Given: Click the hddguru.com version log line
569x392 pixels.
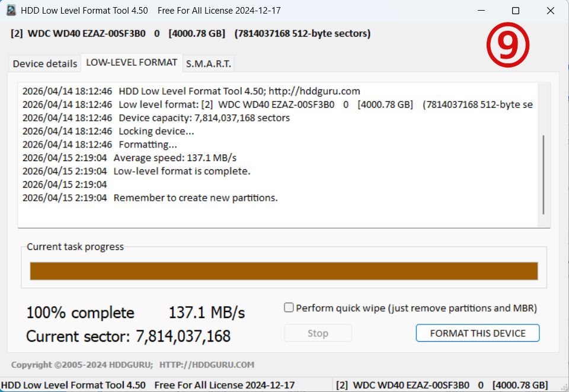Looking at the screenshot, I should (191, 91).
